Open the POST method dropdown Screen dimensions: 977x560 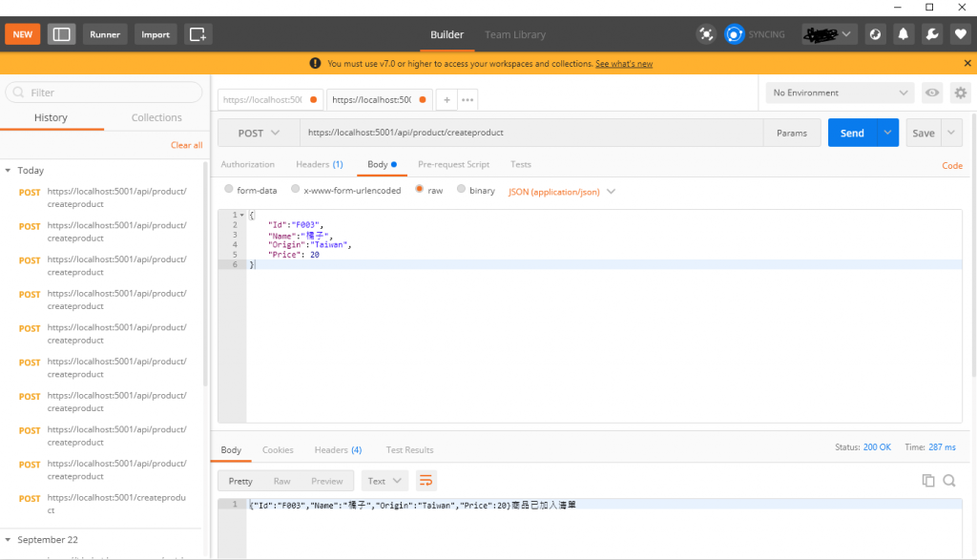coord(259,133)
